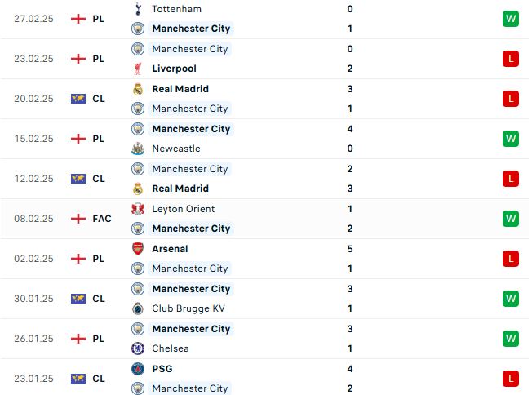Screen dimensions: 532x395
Task: Select the FAC competition label on 08.02.25
Action: point(102,219)
